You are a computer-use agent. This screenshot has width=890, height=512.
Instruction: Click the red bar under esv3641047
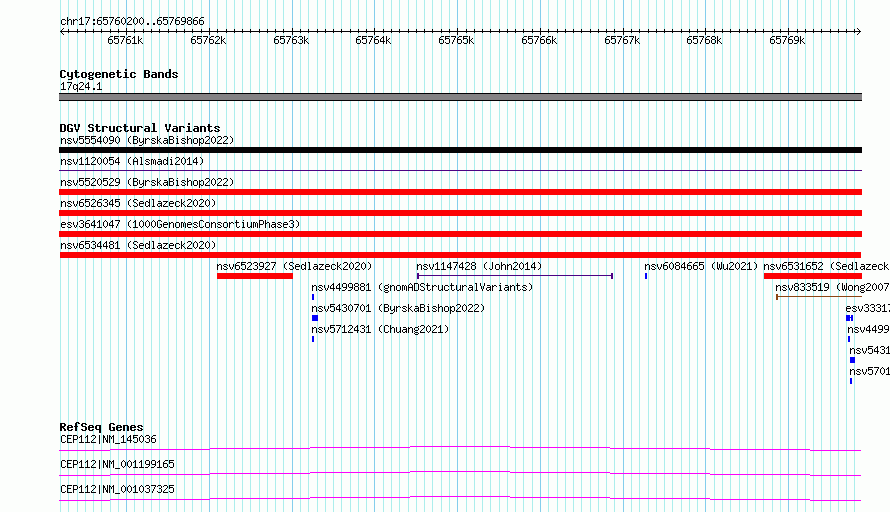click(x=460, y=234)
